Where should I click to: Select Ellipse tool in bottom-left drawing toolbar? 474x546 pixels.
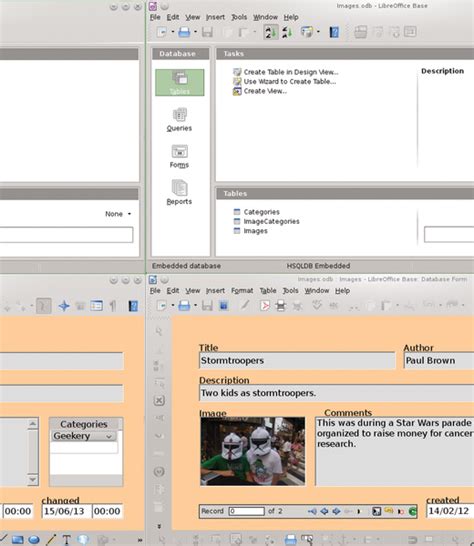point(34,540)
